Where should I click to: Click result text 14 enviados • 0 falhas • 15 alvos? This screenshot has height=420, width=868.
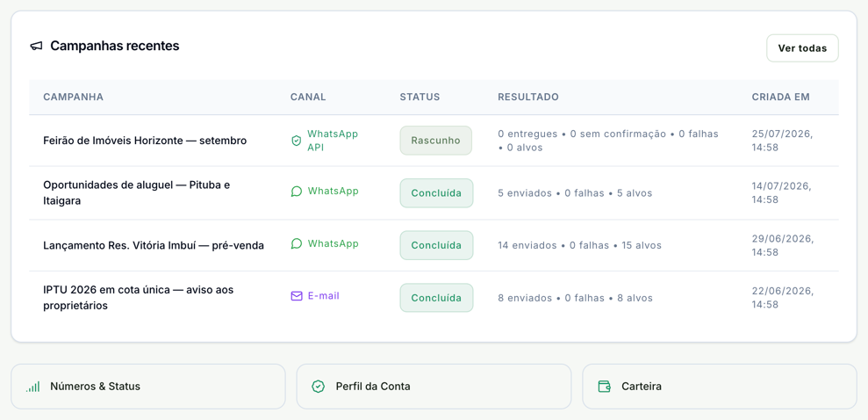(579, 245)
